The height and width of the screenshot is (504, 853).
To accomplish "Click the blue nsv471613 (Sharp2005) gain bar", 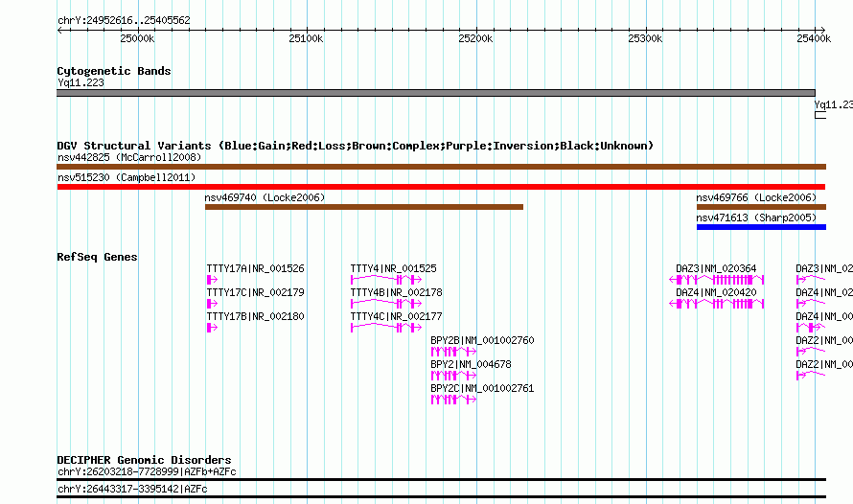I will point(761,227).
